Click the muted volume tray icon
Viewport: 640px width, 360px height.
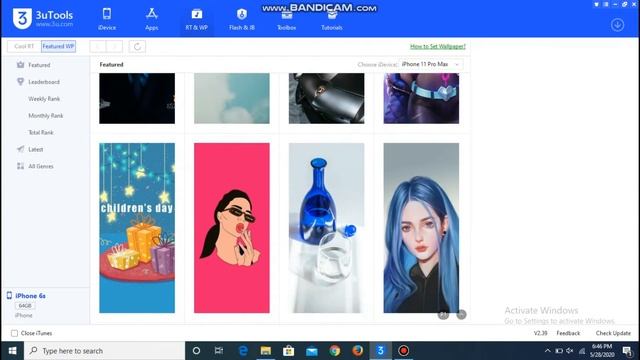click(570, 351)
